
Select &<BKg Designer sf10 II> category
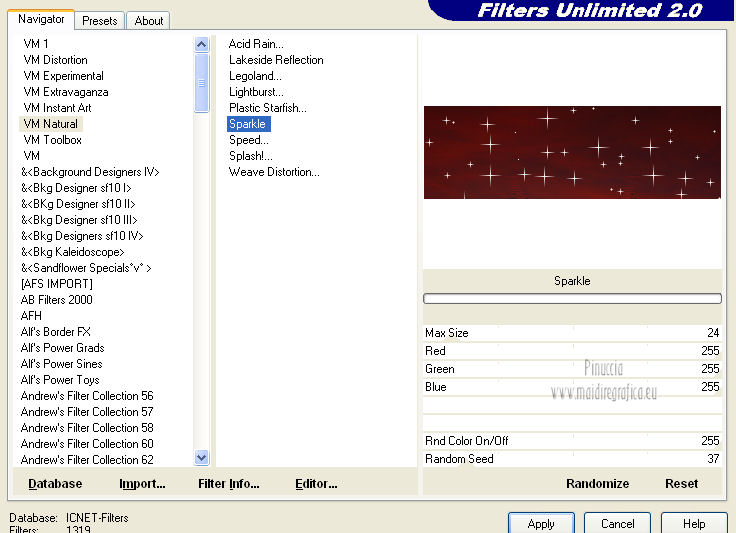click(78, 204)
